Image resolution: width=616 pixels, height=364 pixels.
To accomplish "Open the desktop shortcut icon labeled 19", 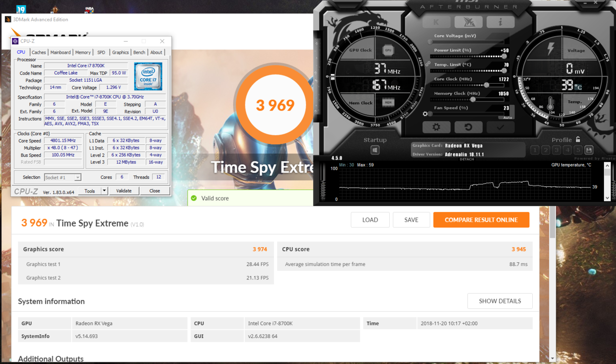I will [21, 9].
